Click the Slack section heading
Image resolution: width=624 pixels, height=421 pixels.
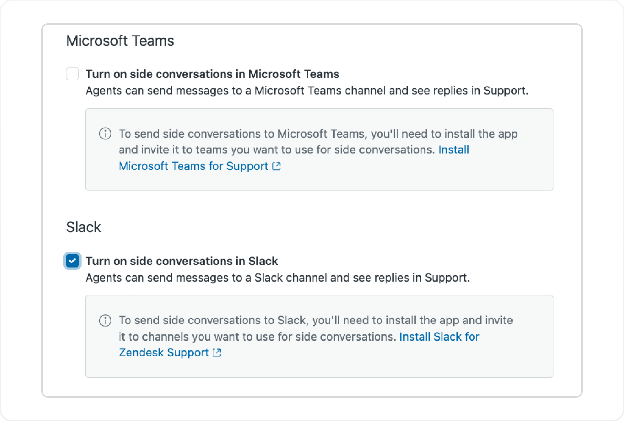84,227
